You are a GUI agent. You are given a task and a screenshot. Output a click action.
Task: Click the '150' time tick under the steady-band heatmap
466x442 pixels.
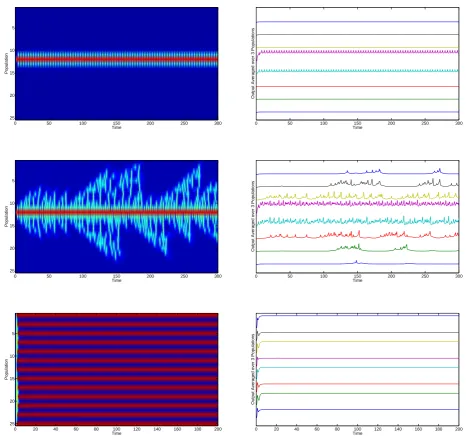(116, 123)
